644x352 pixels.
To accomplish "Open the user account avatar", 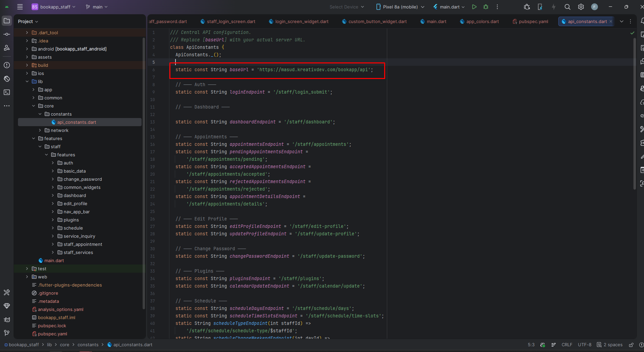I will tap(595, 7).
